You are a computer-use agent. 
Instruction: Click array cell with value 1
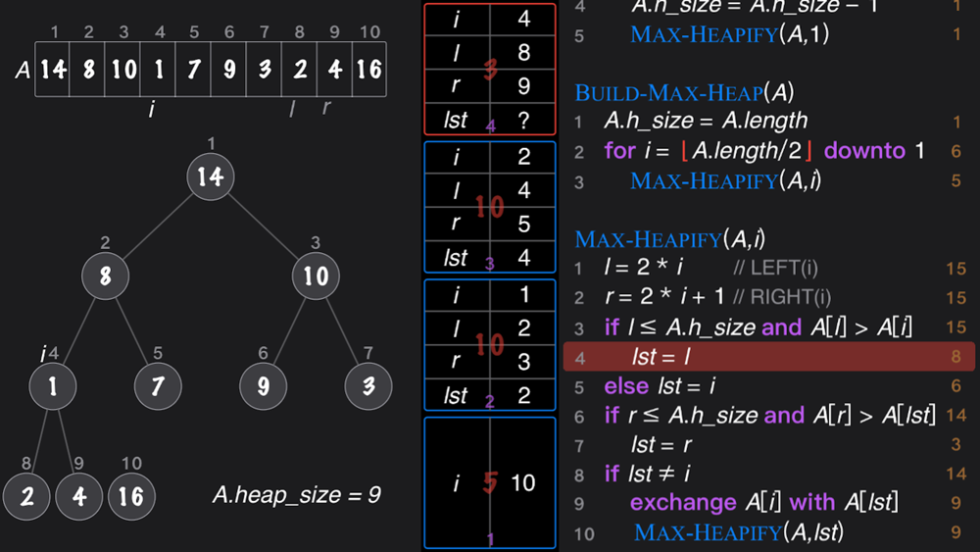pos(158,70)
